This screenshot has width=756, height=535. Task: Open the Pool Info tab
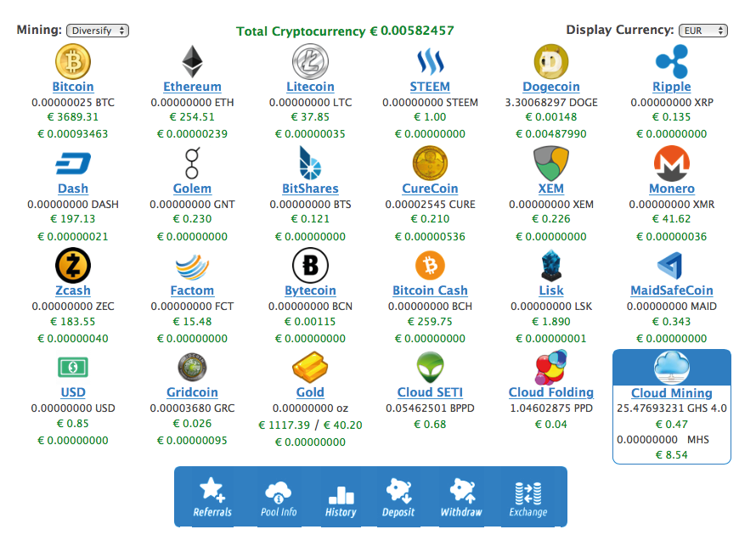click(279, 497)
